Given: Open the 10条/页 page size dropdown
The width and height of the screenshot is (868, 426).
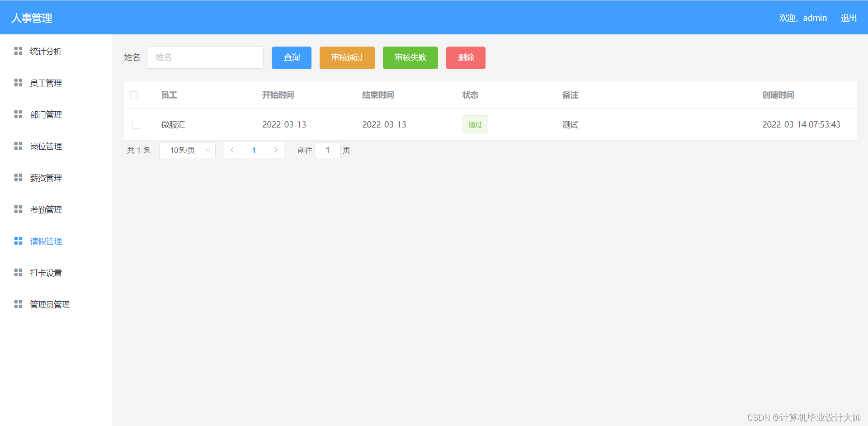Looking at the screenshot, I should [x=187, y=150].
